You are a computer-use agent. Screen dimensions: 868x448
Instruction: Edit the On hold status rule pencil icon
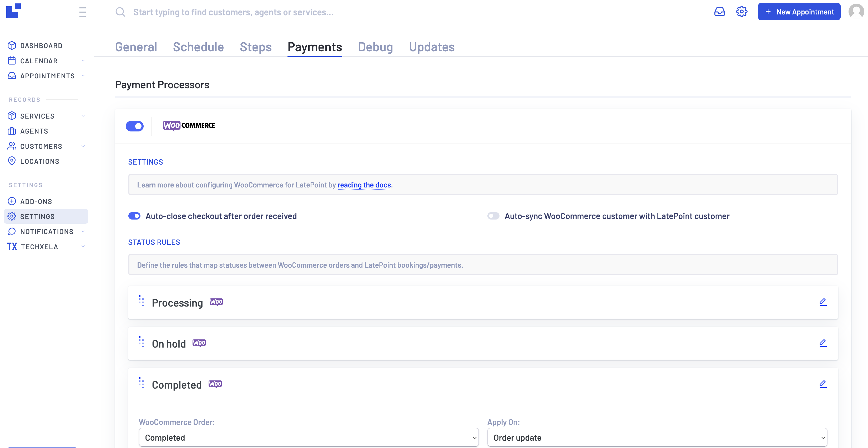823,343
